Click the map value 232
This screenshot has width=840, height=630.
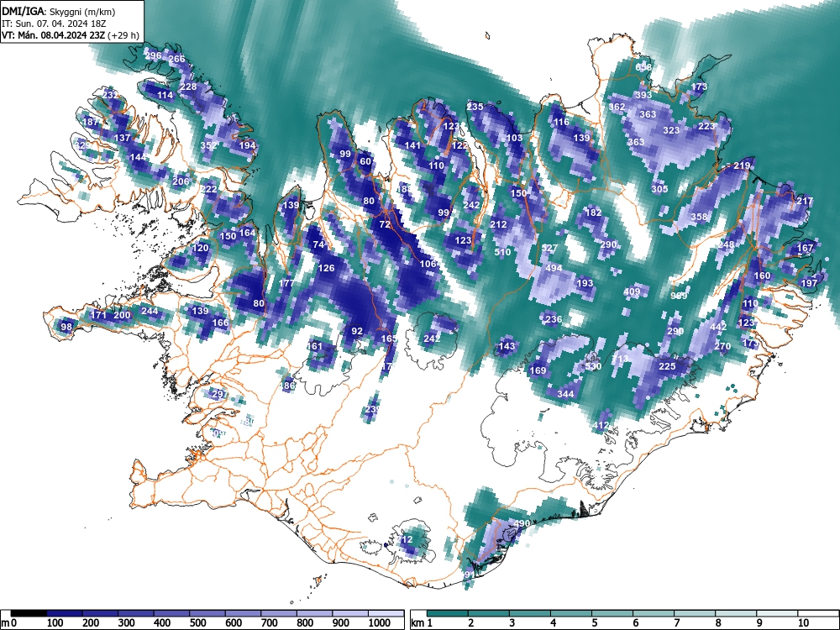110,96
